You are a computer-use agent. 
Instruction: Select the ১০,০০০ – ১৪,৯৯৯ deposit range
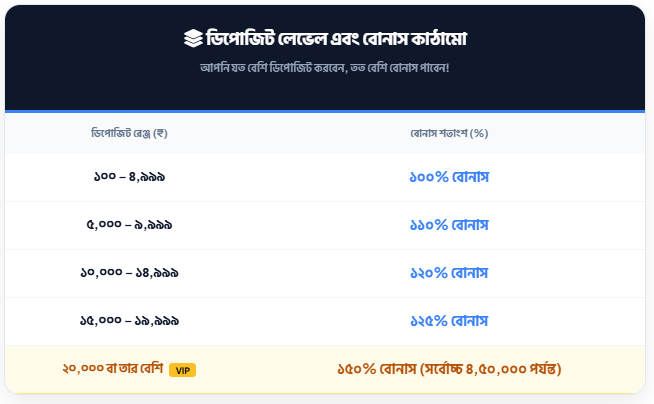pos(130,273)
